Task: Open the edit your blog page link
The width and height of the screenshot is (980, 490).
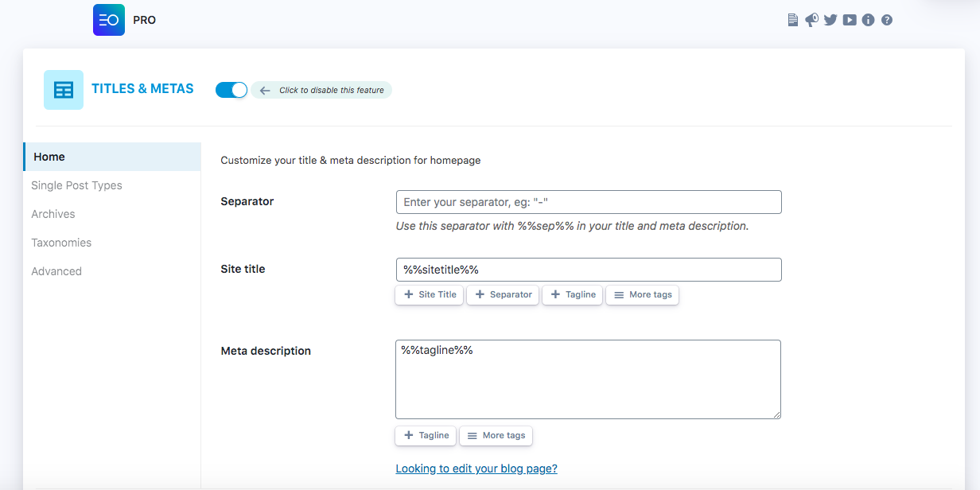Action: pyautogui.click(x=476, y=469)
